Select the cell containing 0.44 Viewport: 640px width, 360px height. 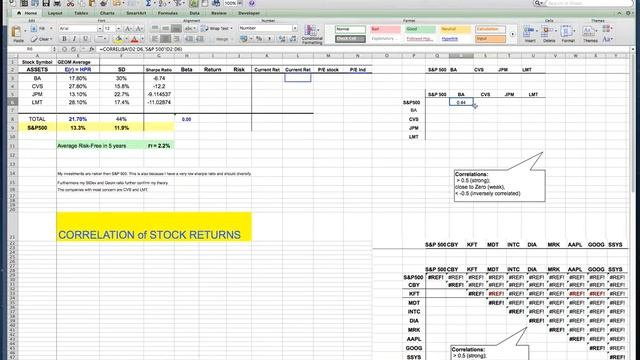click(x=461, y=102)
